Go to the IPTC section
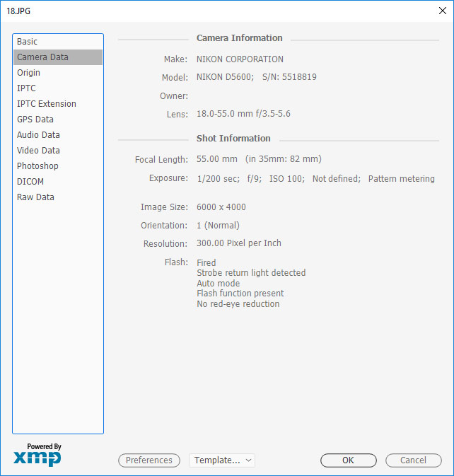This screenshot has height=476, width=454. (26, 88)
